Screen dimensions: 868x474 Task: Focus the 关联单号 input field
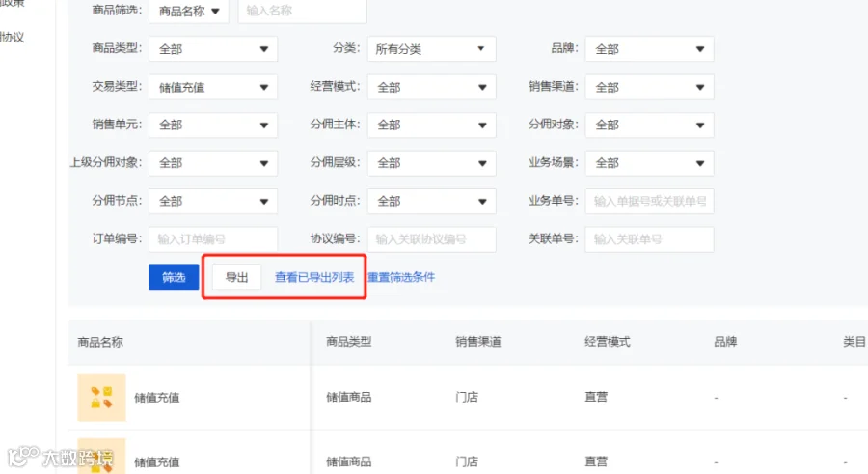coord(649,239)
